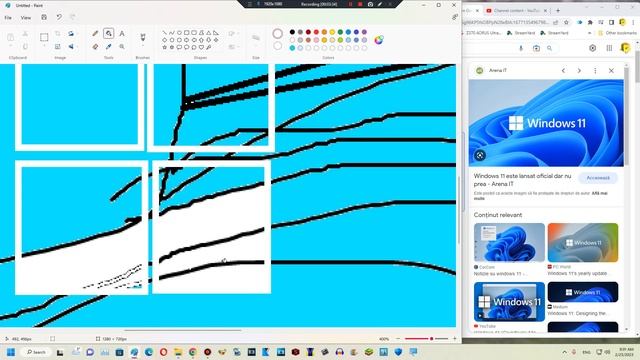Open the Medium Windows 11 thumbnail
Screen dimensions: 640x360
click(x=583, y=292)
